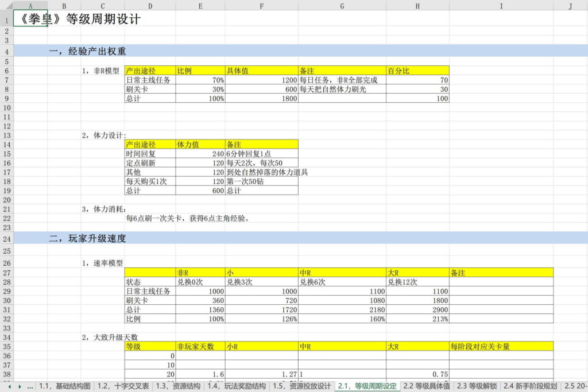
Task: Open the 2.3 等级解锁 sheet tab
Action: (477, 386)
